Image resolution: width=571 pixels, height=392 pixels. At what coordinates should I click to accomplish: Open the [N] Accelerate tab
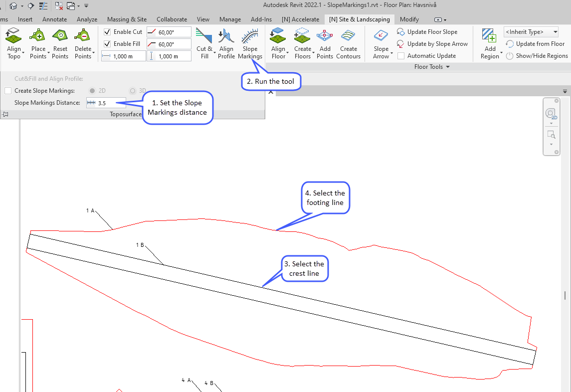tap(300, 19)
